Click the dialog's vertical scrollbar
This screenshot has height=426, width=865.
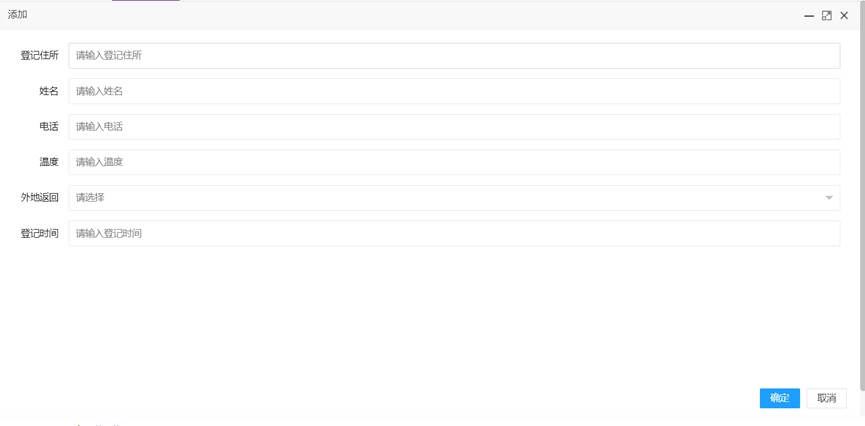pyautogui.click(x=862, y=200)
